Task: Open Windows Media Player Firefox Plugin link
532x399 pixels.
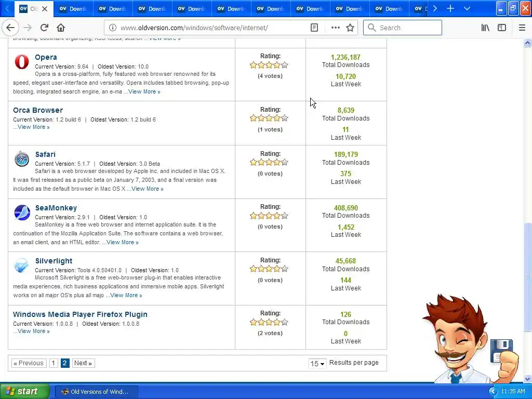Action: 80,314
